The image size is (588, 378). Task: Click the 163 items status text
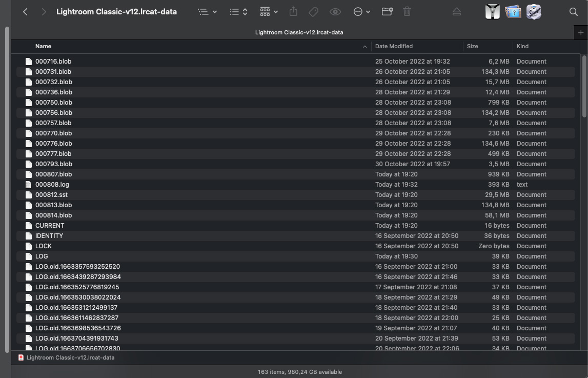click(299, 372)
